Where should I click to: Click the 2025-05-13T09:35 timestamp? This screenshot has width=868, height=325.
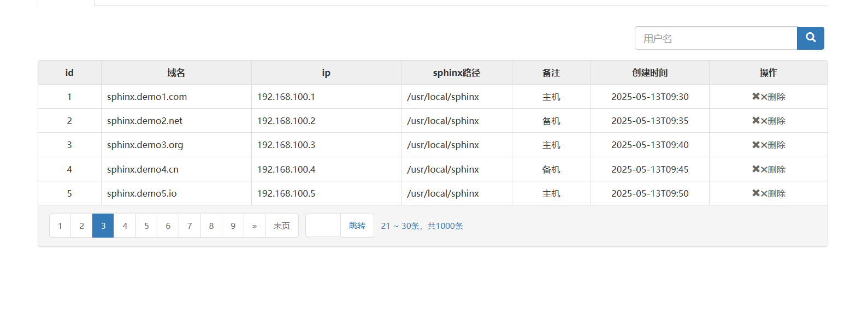point(650,121)
